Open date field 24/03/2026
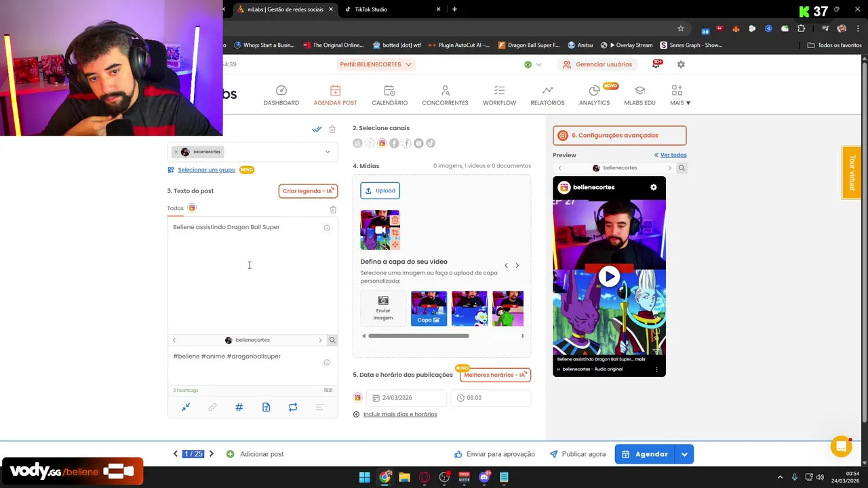Image resolution: width=868 pixels, height=488 pixels. (407, 398)
